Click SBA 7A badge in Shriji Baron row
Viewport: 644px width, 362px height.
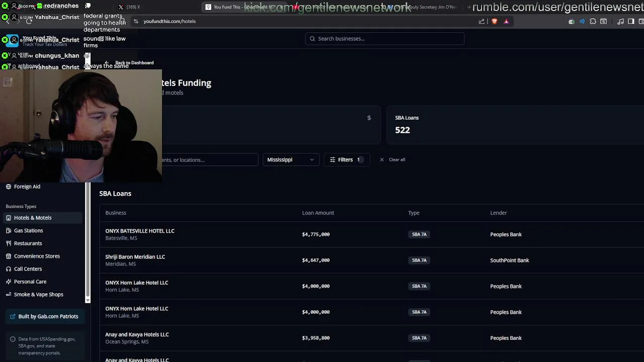click(419, 260)
